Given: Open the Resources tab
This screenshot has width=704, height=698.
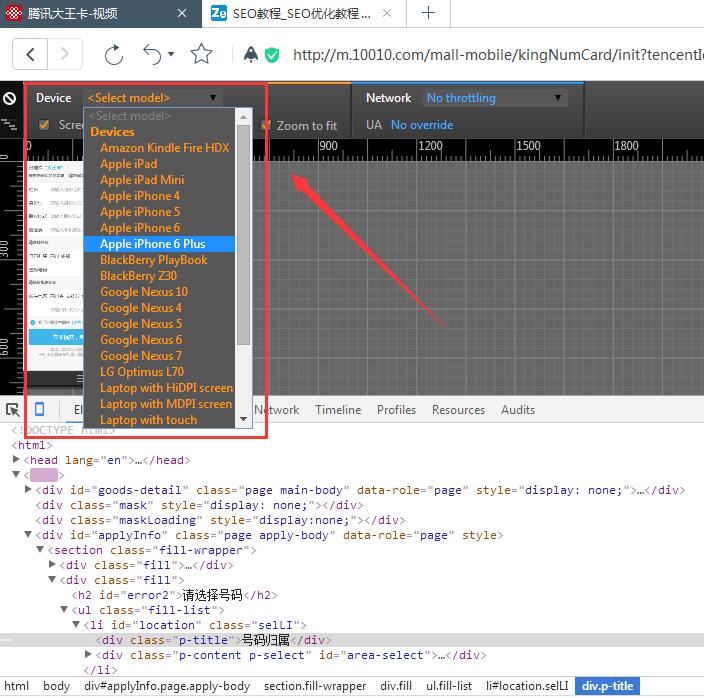Looking at the screenshot, I should [x=458, y=410].
